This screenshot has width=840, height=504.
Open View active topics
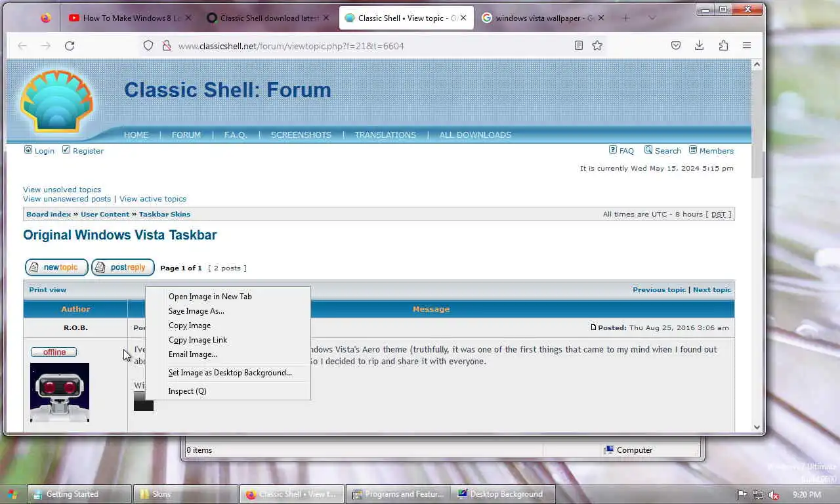(153, 199)
